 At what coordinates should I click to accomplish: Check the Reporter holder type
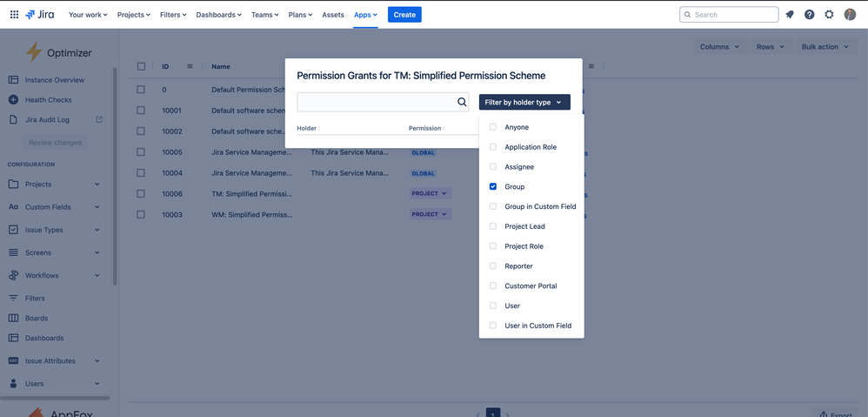pos(492,266)
